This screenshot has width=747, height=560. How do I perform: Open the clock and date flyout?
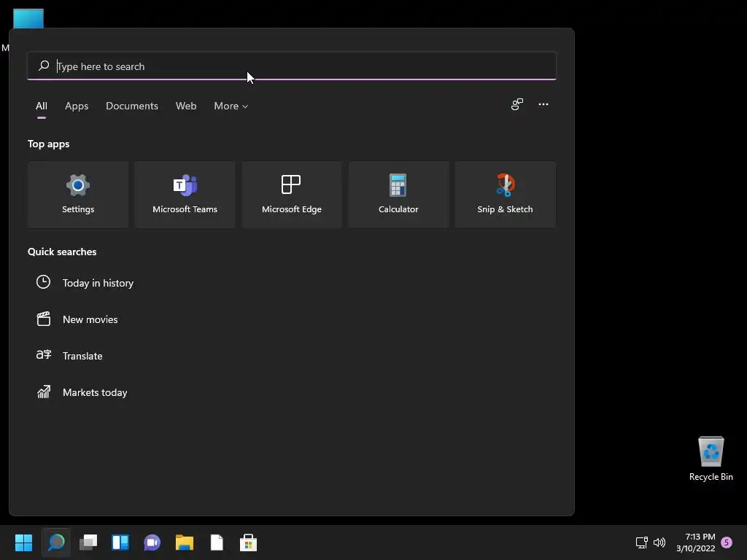[x=695, y=542]
